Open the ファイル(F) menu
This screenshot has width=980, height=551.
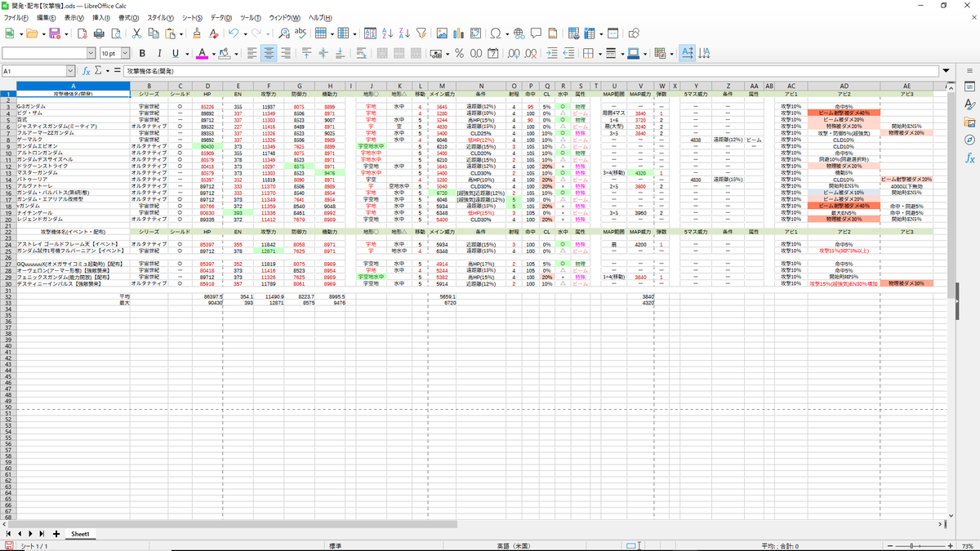pyautogui.click(x=17, y=17)
